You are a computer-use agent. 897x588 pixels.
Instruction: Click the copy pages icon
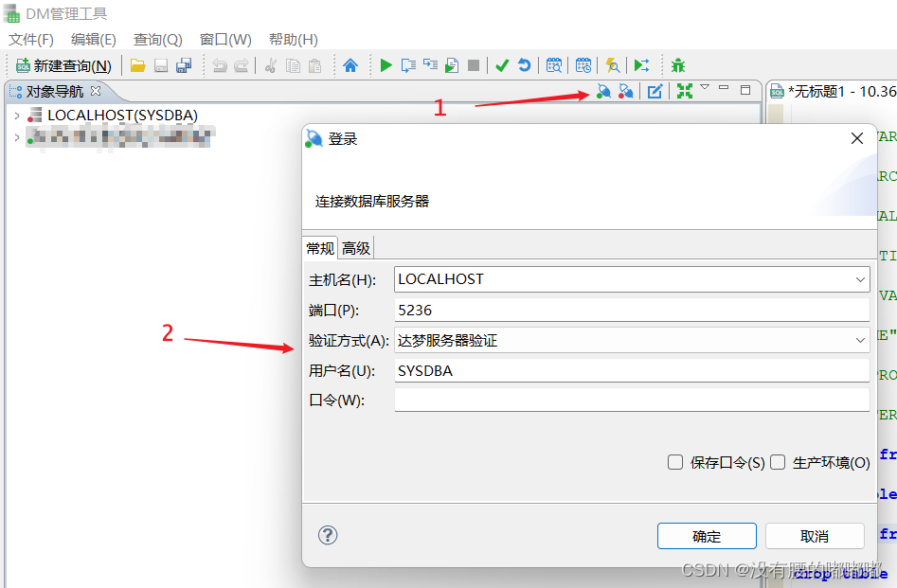pyautogui.click(x=293, y=65)
